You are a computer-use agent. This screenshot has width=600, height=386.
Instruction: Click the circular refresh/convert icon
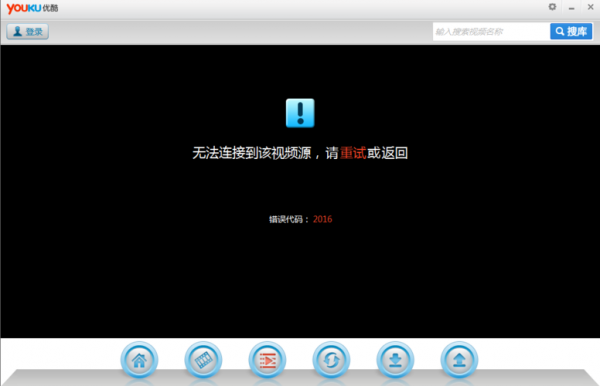pos(331,360)
